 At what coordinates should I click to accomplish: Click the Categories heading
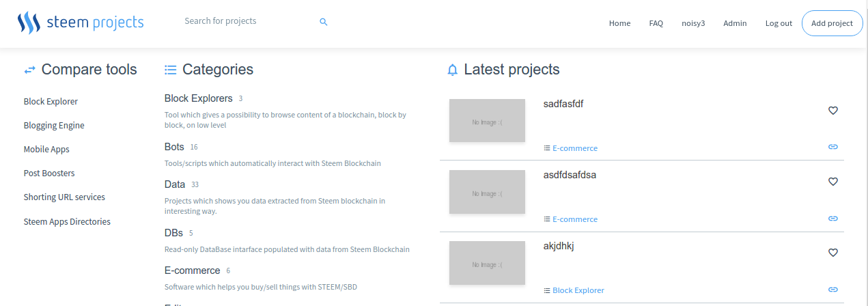tap(218, 70)
